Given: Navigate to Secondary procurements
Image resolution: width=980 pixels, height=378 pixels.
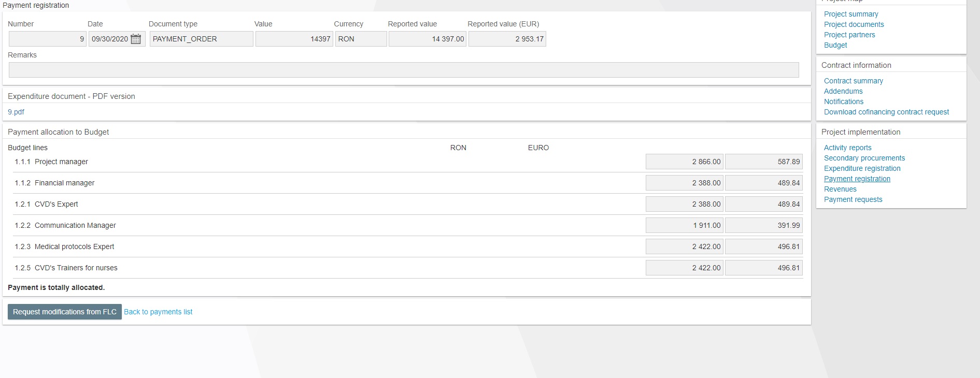Looking at the screenshot, I should [864, 158].
